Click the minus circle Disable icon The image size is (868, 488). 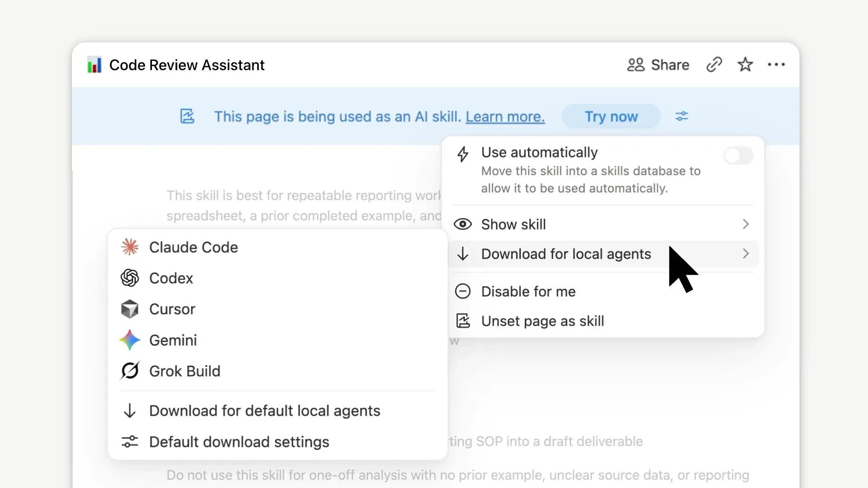(x=463, y=291)
